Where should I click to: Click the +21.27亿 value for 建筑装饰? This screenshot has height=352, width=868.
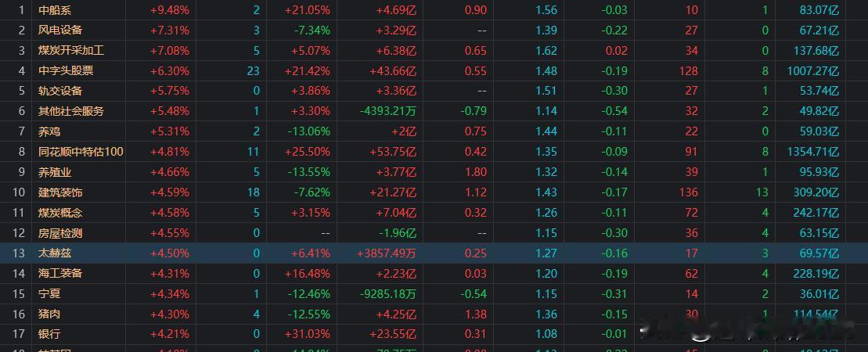point(392,192)
